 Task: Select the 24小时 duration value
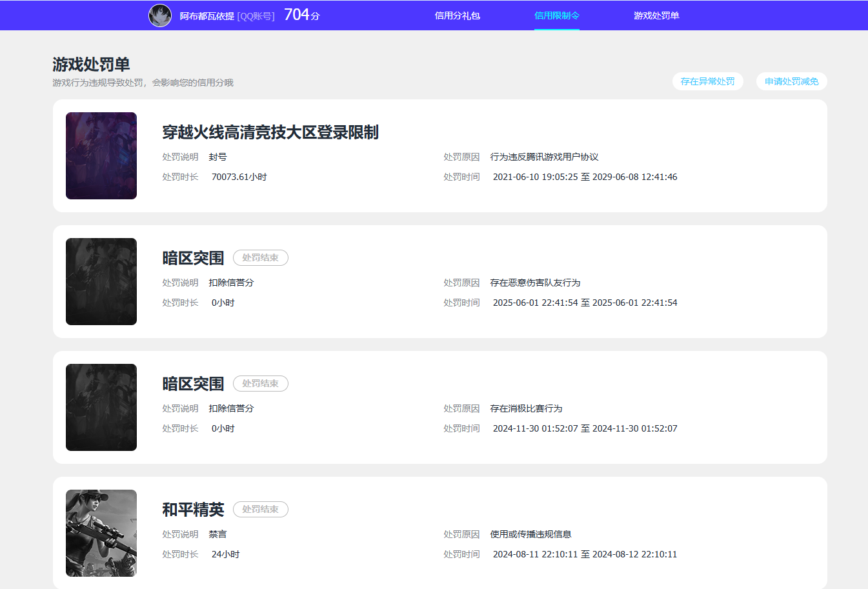click(x=226, y=554)
